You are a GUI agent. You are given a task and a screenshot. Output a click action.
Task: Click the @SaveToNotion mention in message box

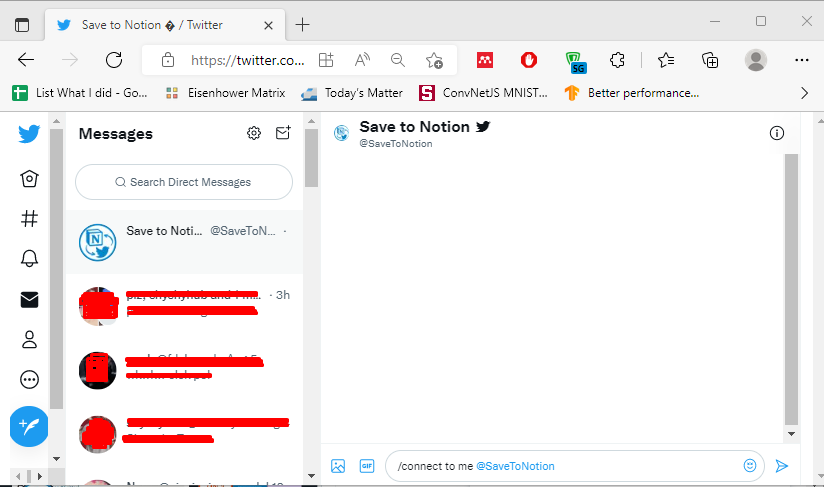(x=515, y=466)
